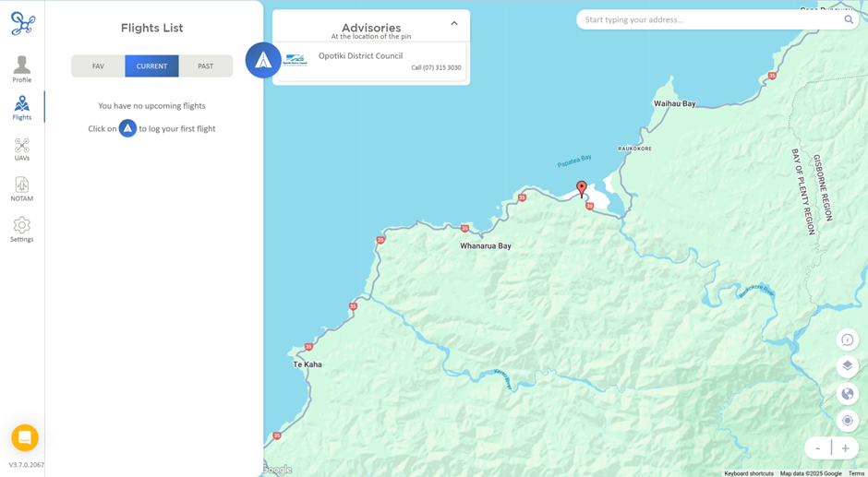868x477 pixels.
Task: Open Settings from the sidebar
Action: point(21,230)
